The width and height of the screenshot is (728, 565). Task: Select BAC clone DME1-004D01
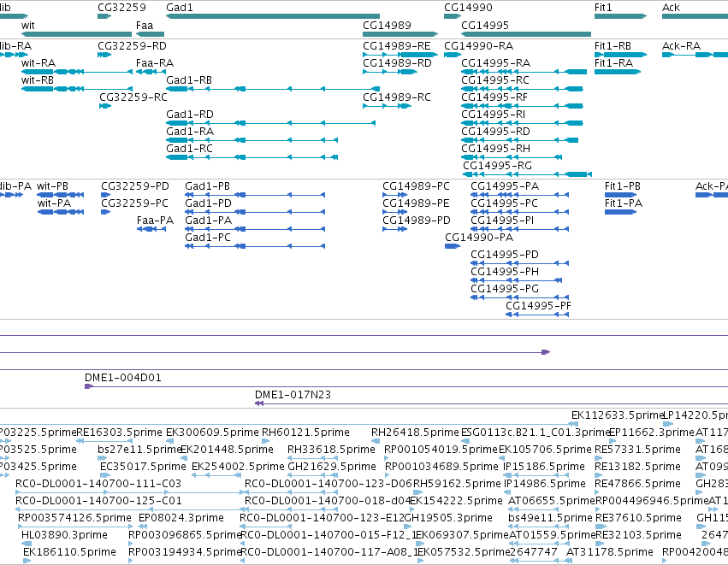[406, 386]
